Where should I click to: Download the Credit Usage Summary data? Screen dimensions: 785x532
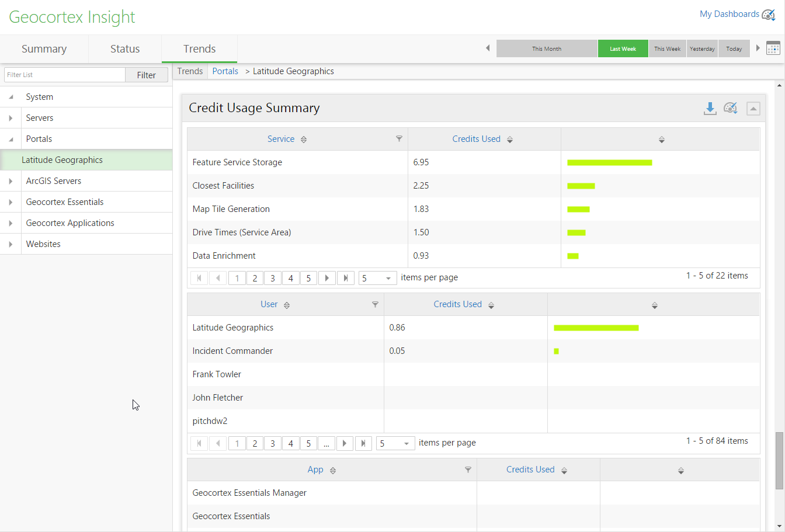(710, 108)
